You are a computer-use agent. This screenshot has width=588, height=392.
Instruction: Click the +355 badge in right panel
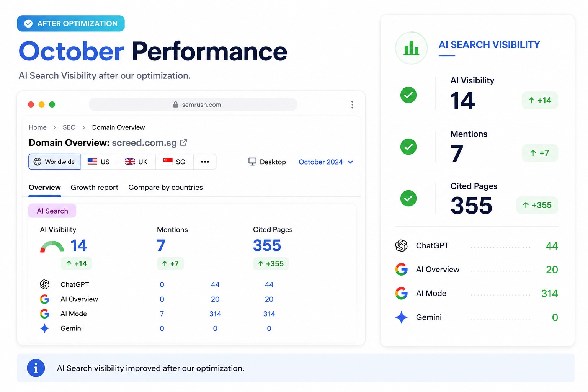click(x=537, y=205)
